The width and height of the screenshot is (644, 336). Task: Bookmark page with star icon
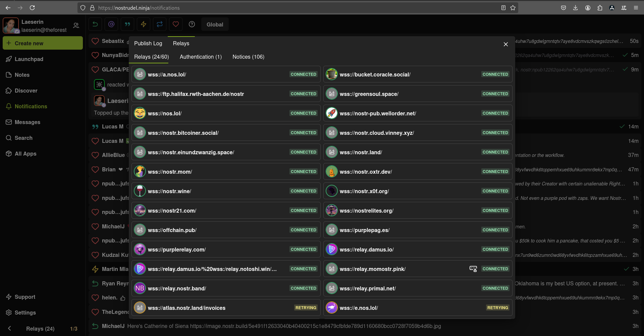tap(513, 8)
